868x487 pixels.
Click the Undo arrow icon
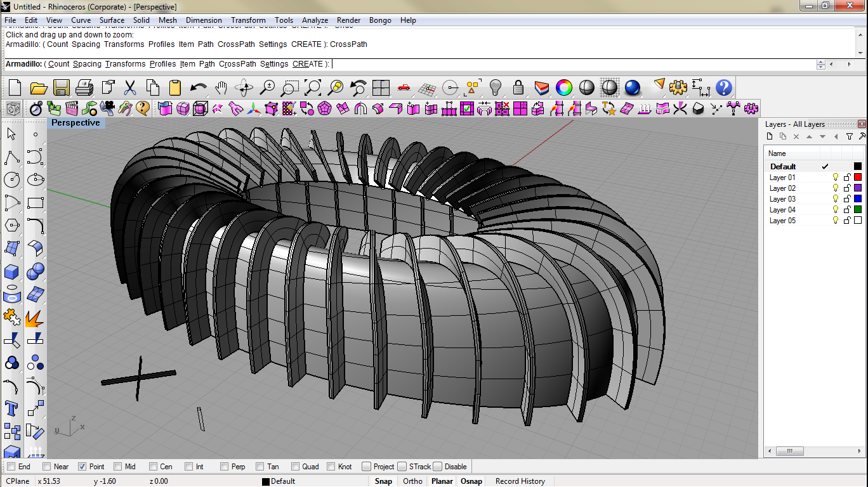point(199,88)
